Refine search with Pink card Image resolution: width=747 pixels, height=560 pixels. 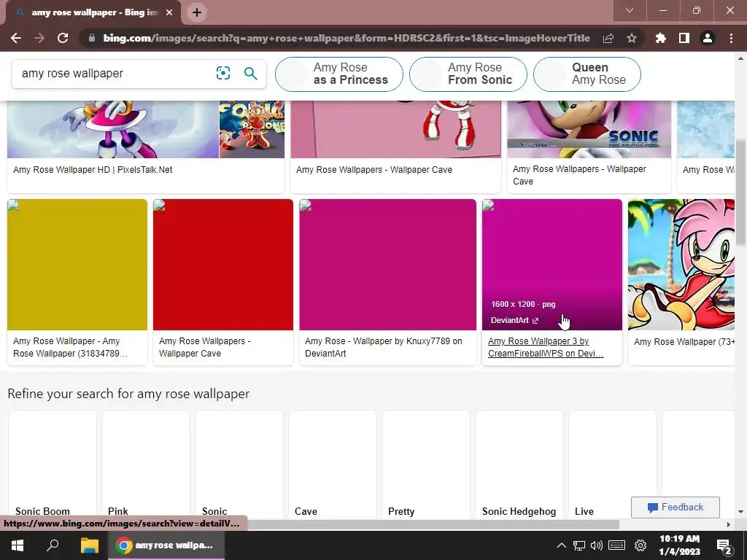click(x=146, y=464)
